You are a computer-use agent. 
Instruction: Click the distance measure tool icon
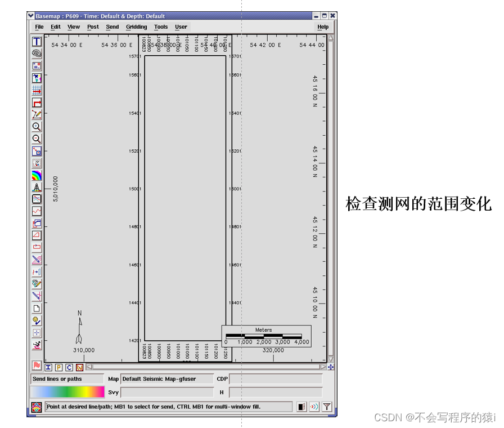tap(37, 271)
